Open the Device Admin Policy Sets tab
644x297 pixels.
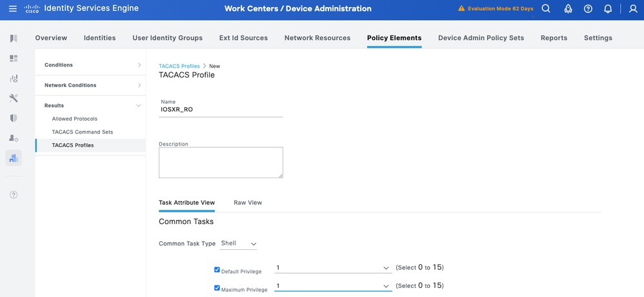(481, 38)
